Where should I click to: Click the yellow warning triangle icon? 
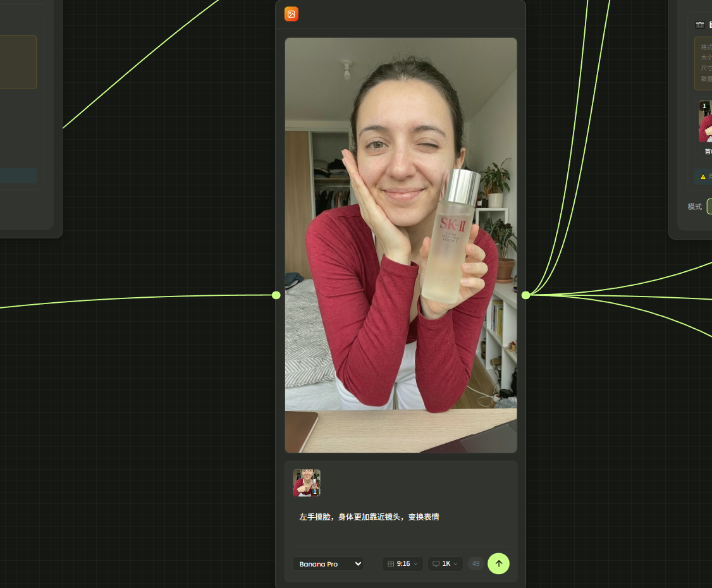(x=703, y=176)
